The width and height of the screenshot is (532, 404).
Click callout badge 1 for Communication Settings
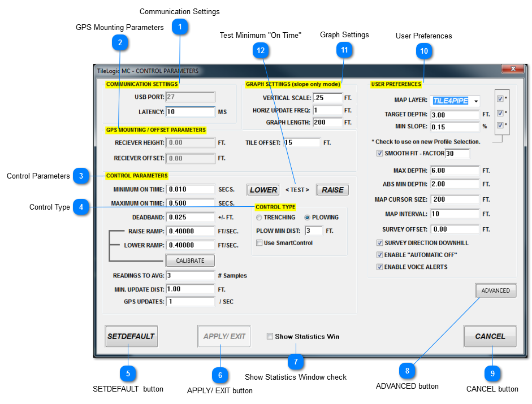pyautogui.click(x=180, y=26)
